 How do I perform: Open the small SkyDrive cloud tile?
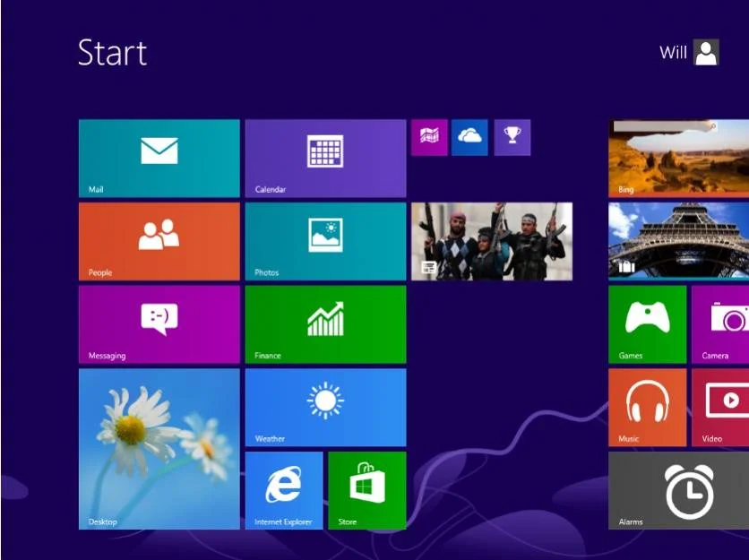(x=469, y=138)
